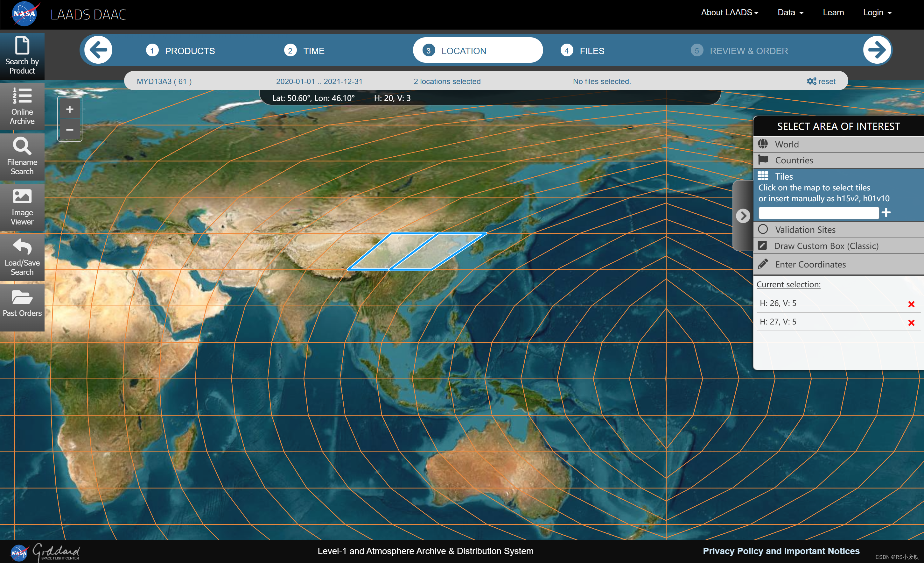Screen dimensions: 924x563
Task: Remove the H: 26, V: 5 tile
Action: pyautogui.click(x=911, y=304)
